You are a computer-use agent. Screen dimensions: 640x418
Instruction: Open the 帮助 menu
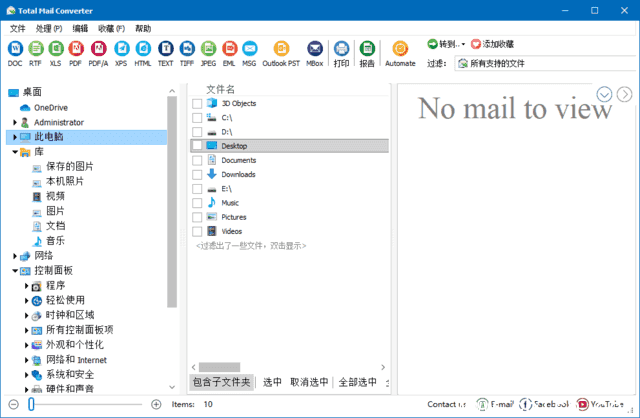(x=143, y=29)
